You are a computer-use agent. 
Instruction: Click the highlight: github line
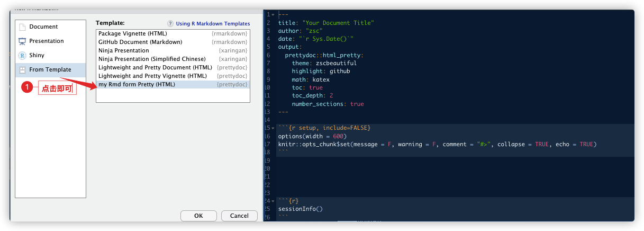point(321,71)
